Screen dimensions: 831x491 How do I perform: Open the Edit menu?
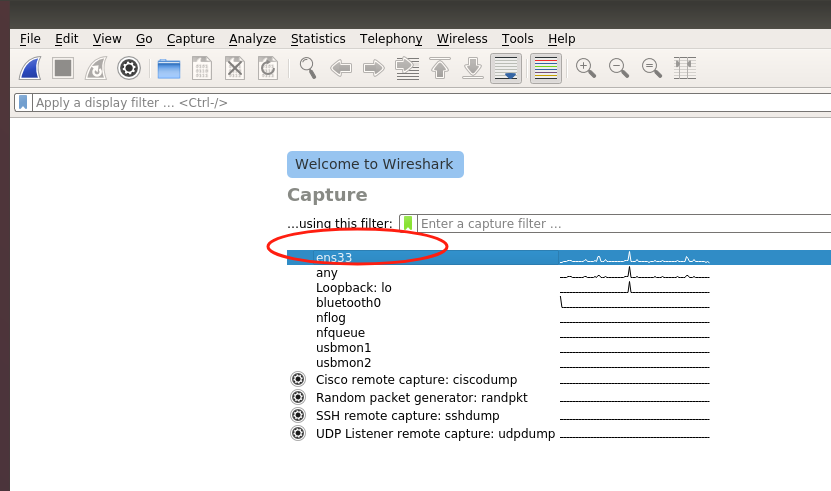[x=66, y=39]
